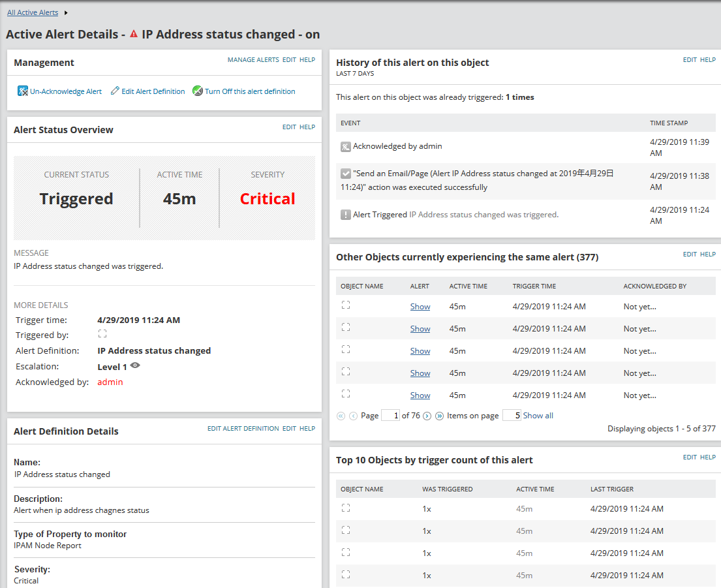Viewport: 721px width, 588px height.
Task: Open the All Active Alerts link
Action: (x=33, y=12)
